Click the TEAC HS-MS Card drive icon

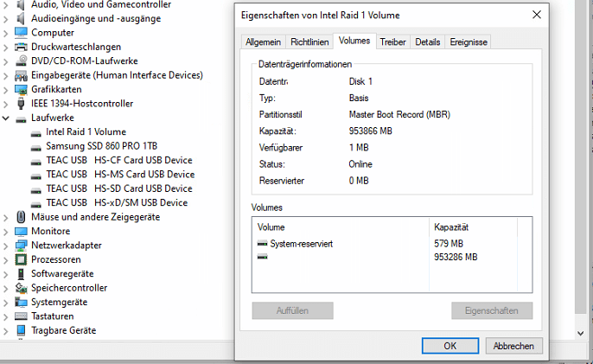click(x=36, y=176)
